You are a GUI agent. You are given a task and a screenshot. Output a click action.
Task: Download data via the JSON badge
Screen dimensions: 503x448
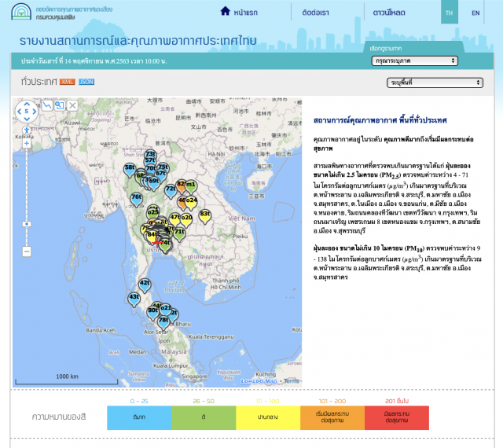[86, 82]
